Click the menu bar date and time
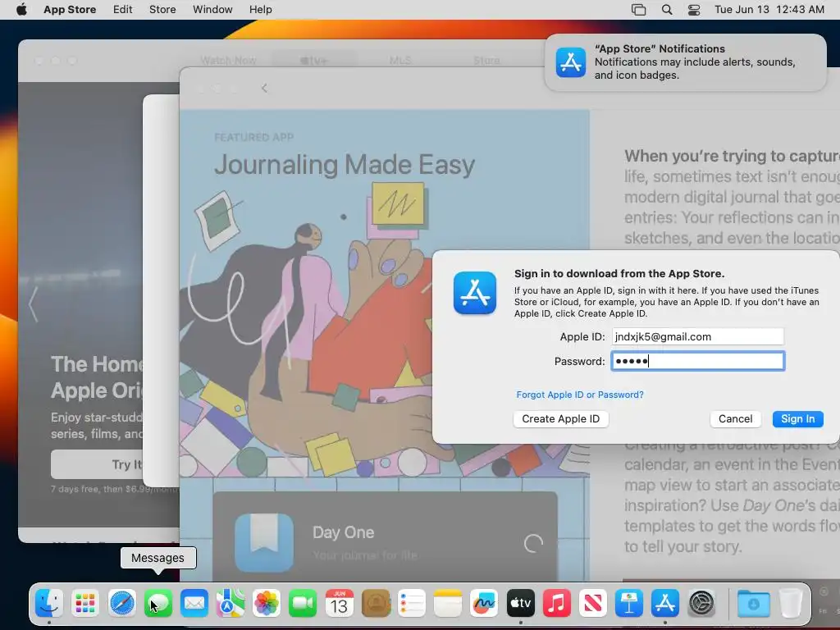Viewport: 840px width, 630px height. 769,10
